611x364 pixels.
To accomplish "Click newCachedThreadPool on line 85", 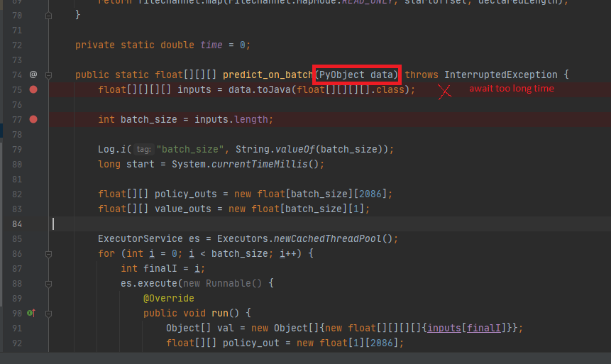I will (x=327, y=238).
